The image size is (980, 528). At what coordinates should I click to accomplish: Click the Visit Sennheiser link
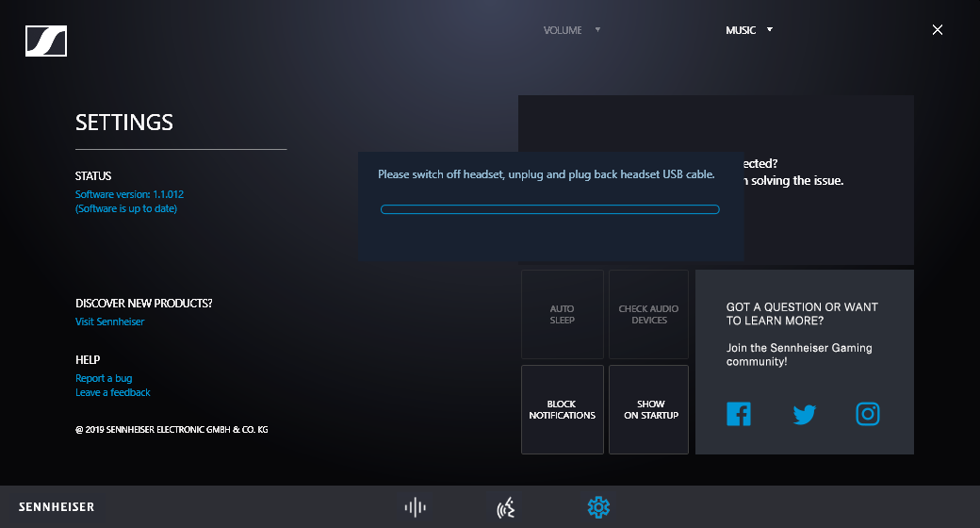tap(110, 322)
